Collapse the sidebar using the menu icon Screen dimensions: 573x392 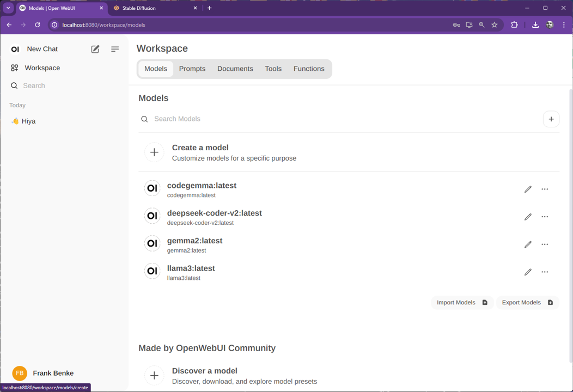tap(115, 49)
